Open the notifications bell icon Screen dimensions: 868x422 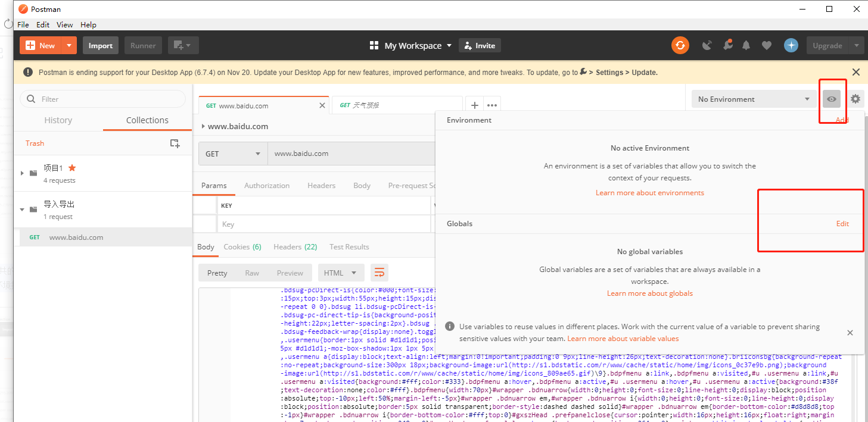tap(746, 46)
